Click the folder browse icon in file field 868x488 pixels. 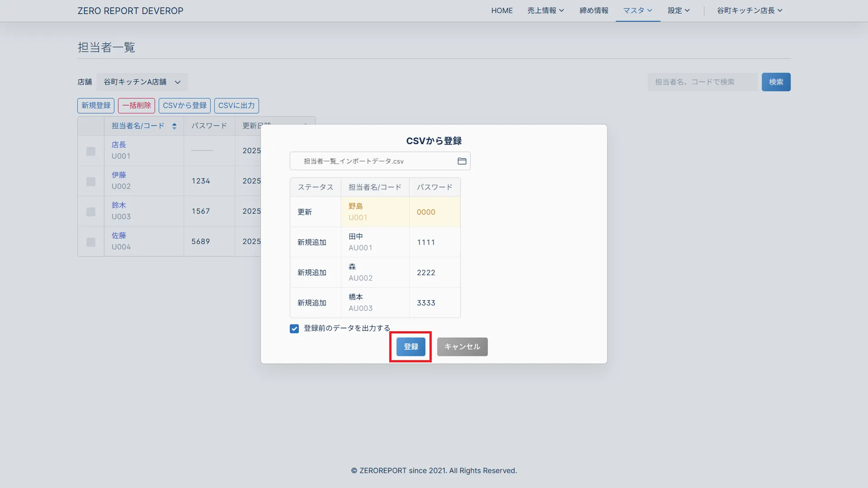(x=462, y=161)
